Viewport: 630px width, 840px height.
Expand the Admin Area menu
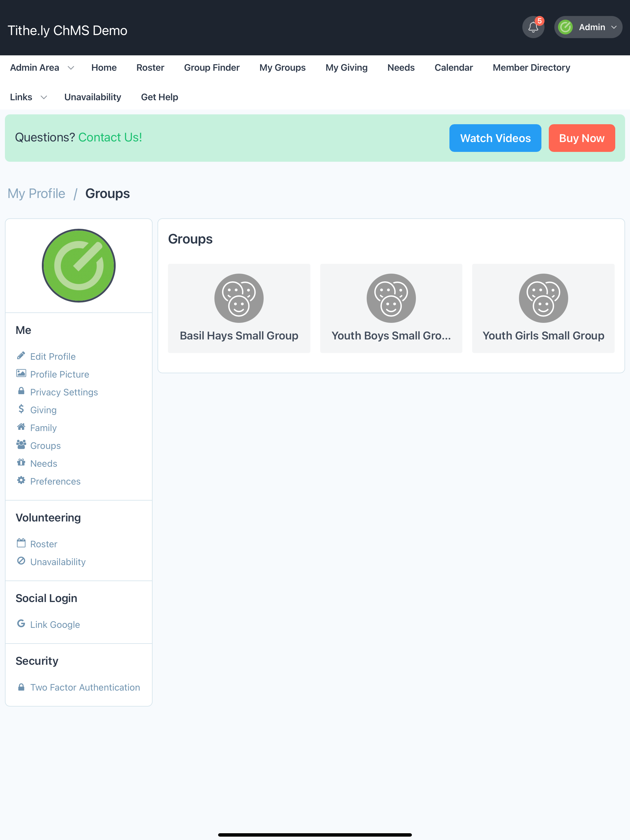42,68
